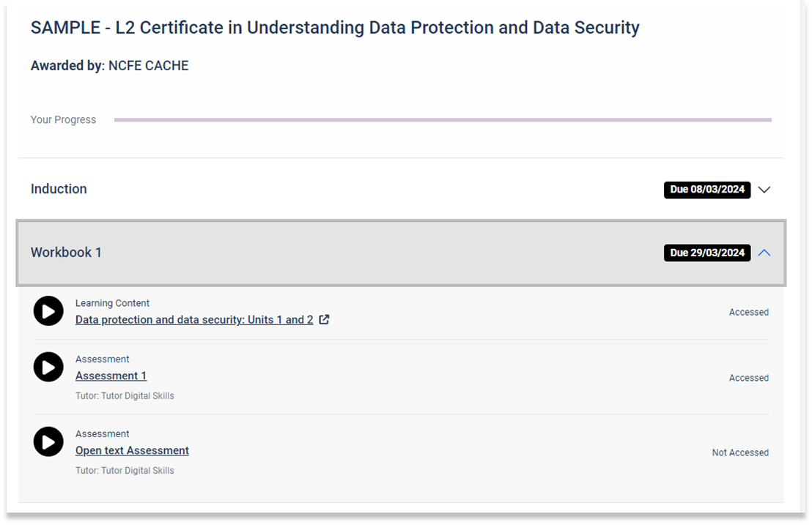Click Accessed status beside Assessment 1
The image size is (812, 525).
pos(749,378)
